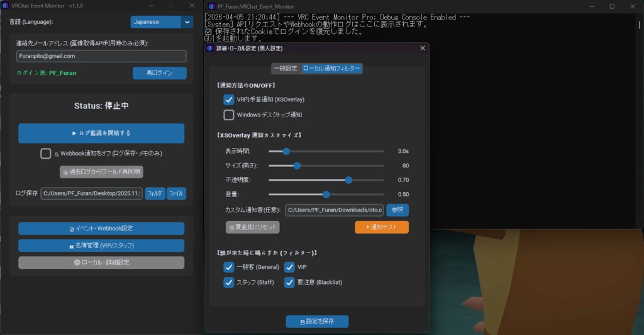Click the 参照 browse button
This screenshot has height=335, width=644.
click(x=397, y=210)
